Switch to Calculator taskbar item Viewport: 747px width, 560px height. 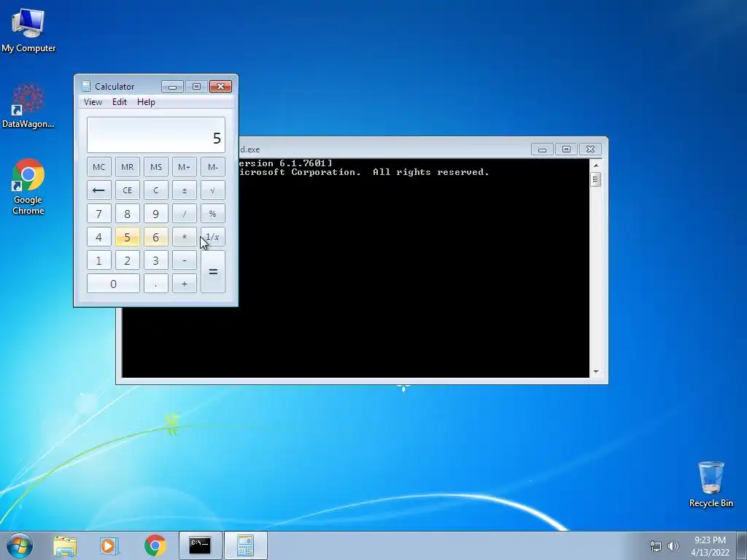pyautogui.click(x=245, y=545)
